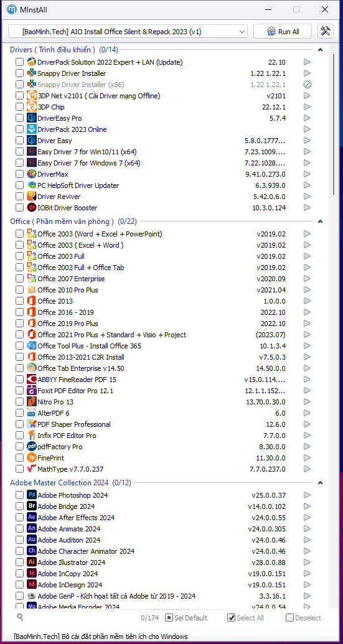Click the IOBit Driver Booster app icon
Screen dimensions: 343x644
pos(32,208)
